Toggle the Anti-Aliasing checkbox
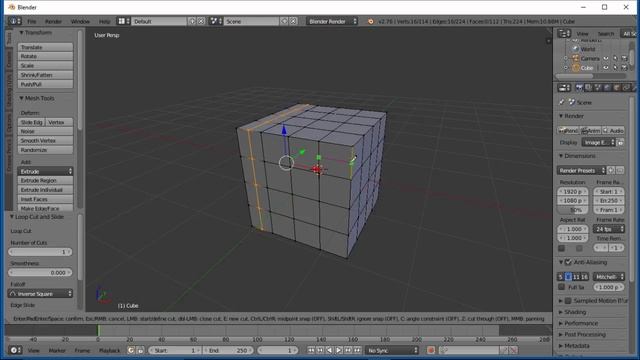 (x=568, y=262)
